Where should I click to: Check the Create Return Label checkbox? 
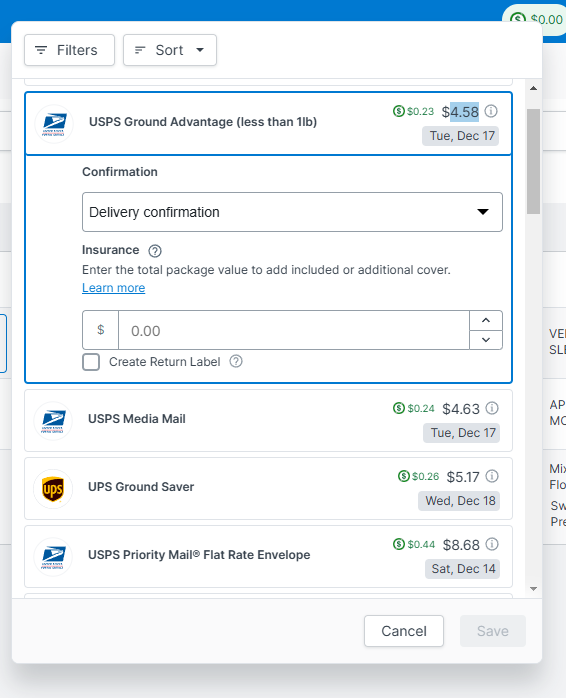(x=91, y=362)
